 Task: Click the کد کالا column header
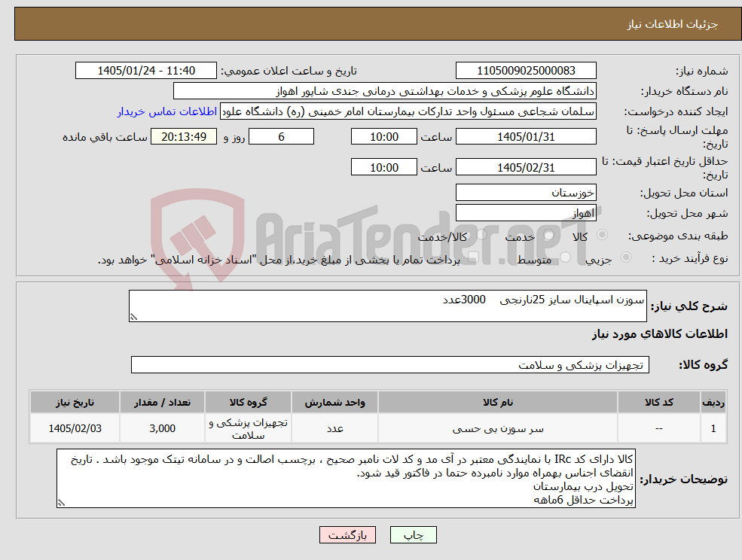(658, 403)
